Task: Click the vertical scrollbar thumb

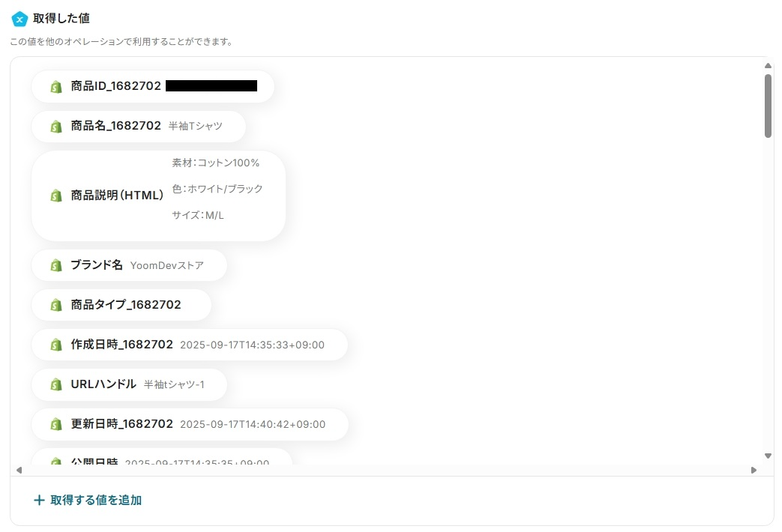Action: 768,106
